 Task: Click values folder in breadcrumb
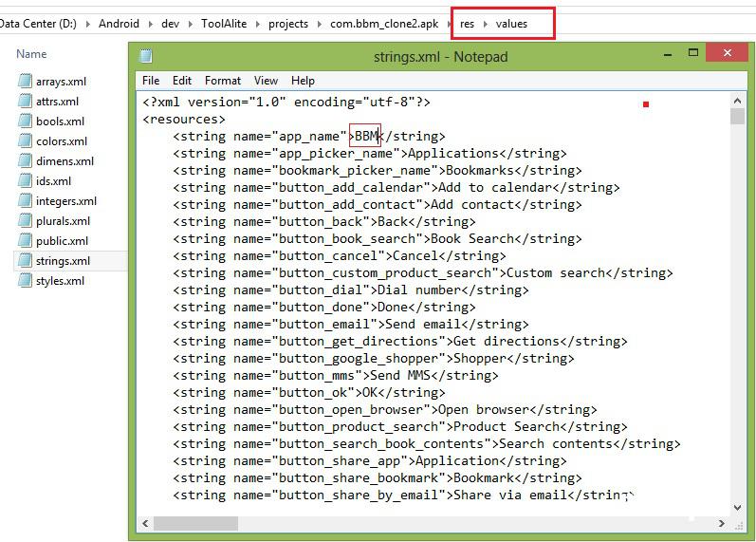tap(511, 24)
